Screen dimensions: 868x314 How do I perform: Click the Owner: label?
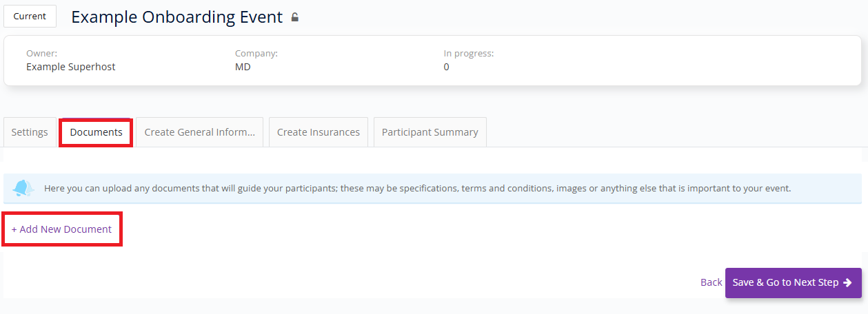[41, 53]
